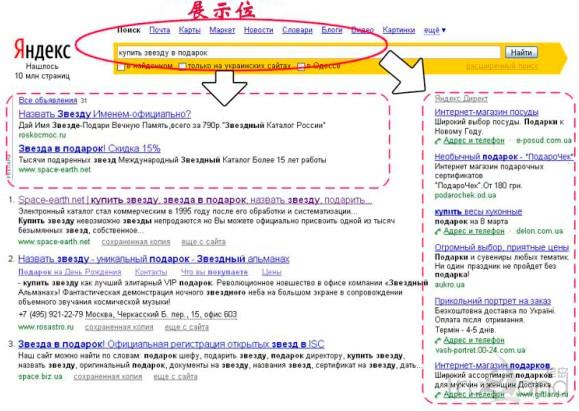Screen dimensions: 579x411
Task: Check the 'в Одессе' checkbox
Action: pos(301,66)
